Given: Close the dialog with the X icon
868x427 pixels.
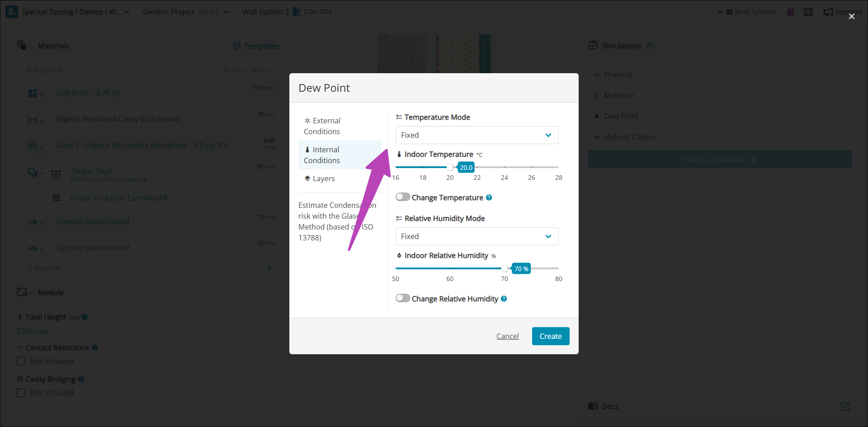Looking at the screenshot, I should click(x=851, y=16).
